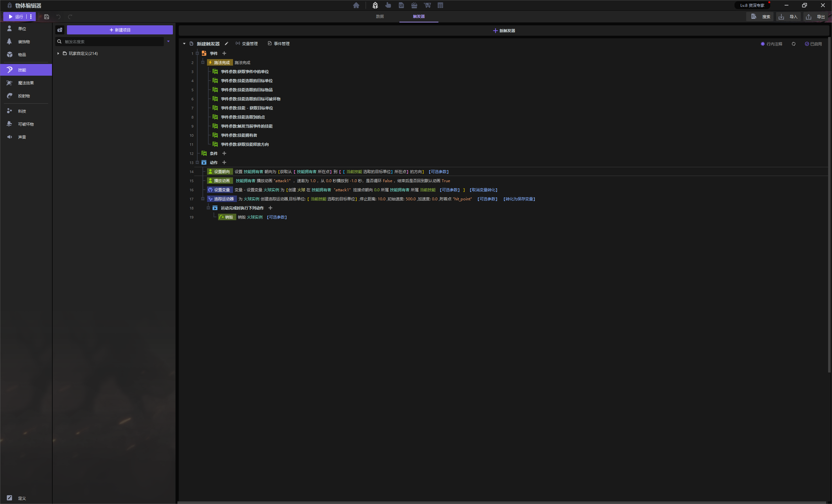The height and width of the screenshot is (504, 832).
Task: Click the refresh cycle icon near 已启用
Action: point(794,44)
